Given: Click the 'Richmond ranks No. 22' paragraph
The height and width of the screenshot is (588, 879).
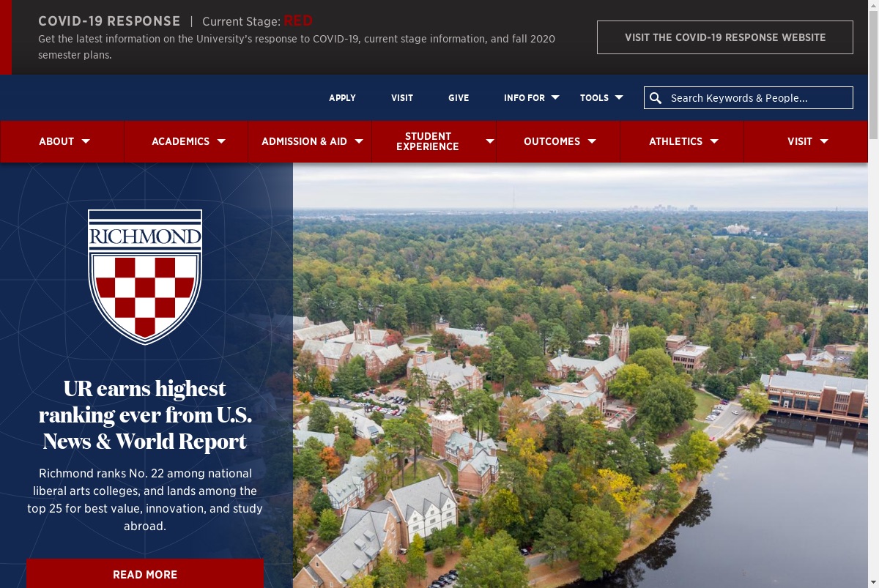Looking at the screenshot, I should pos(145,499).
